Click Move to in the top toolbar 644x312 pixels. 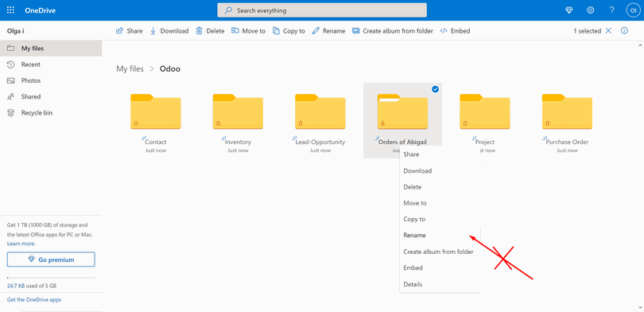pos(248,31)
